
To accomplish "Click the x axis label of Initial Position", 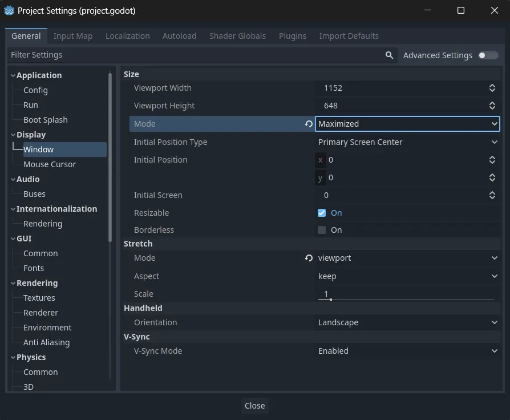I will (x=321, y=160).
